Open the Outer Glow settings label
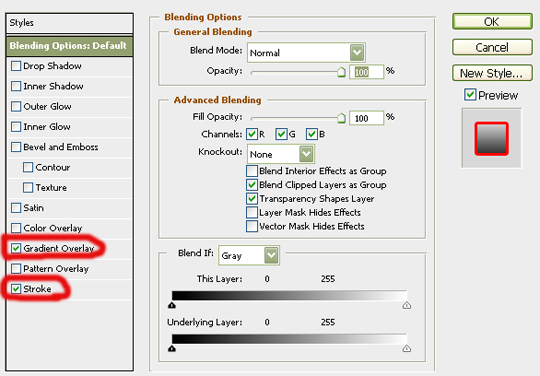The image size is (540, 376). click(47, 106)
